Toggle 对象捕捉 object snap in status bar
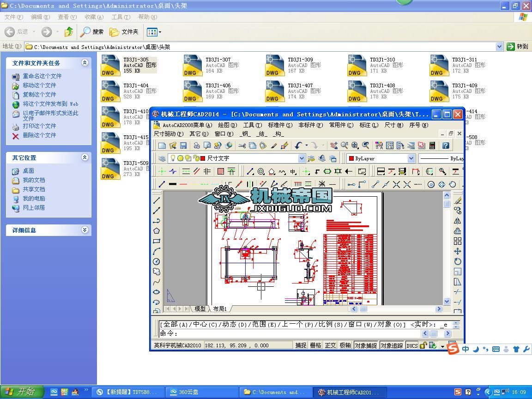This screenshot has height=399, width=532. (366, 345)
